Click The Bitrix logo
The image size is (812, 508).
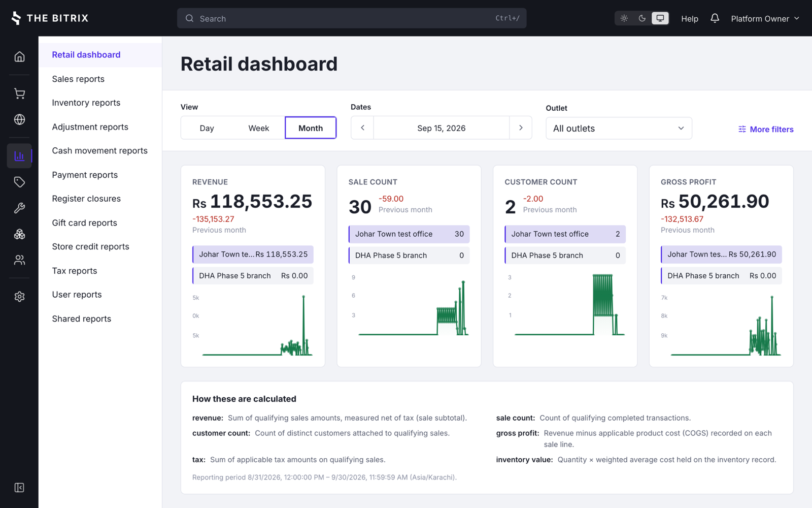tap(50, 18)
